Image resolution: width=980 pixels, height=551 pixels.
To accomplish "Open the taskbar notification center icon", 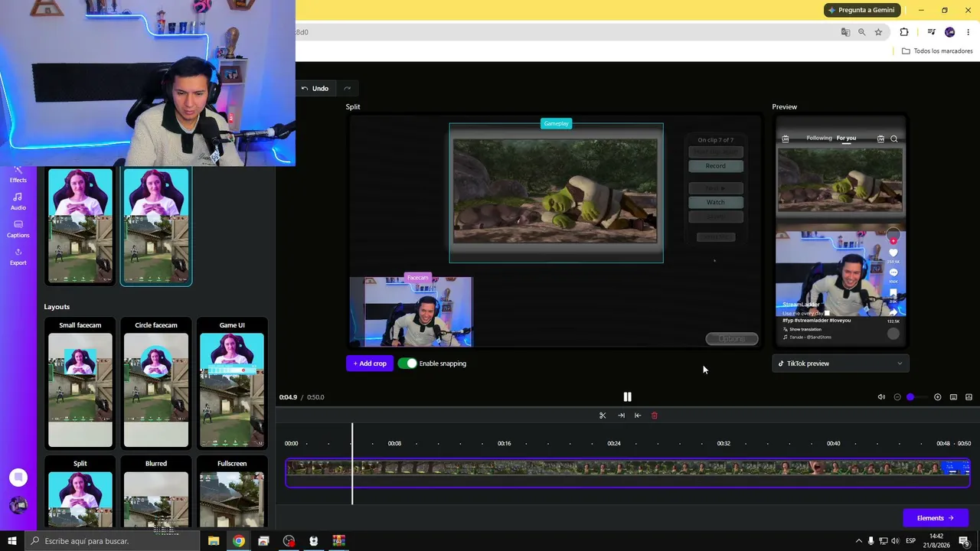I will (x=964, y=541).
